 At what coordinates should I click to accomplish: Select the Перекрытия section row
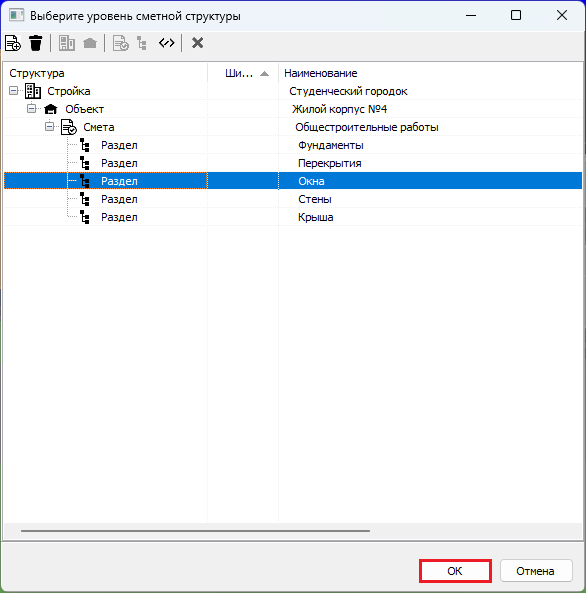[293, 163]
